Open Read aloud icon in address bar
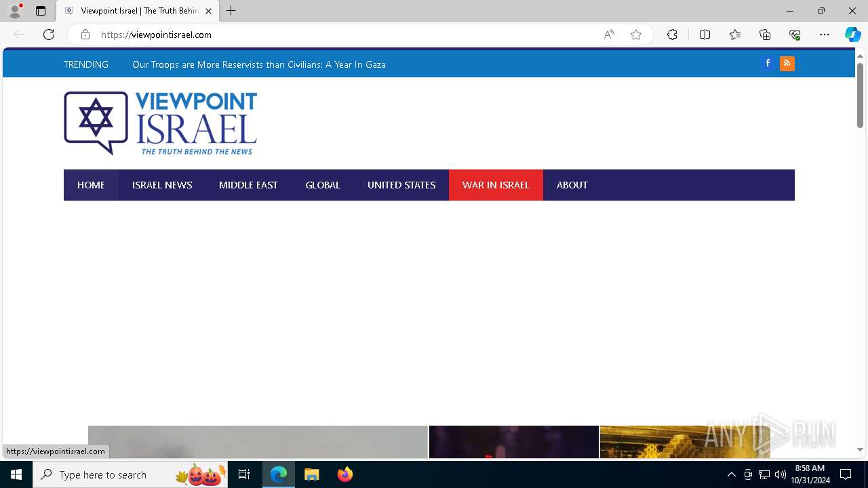The height and width of the screenshot is (488, 868). click(609, 35)
